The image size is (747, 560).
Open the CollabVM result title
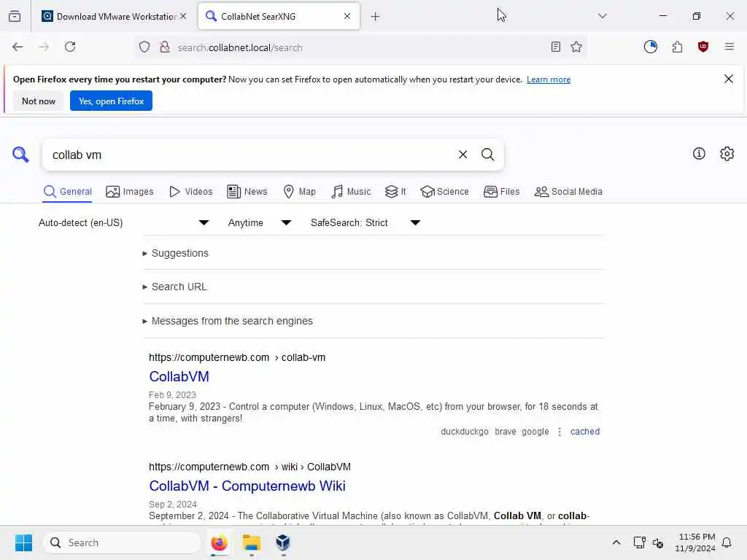coord(179,377)
